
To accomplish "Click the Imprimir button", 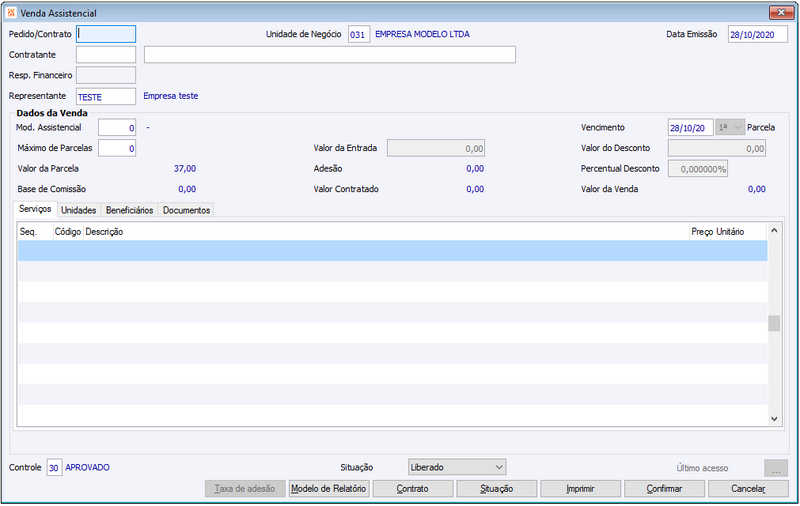I will click(580, 489).
